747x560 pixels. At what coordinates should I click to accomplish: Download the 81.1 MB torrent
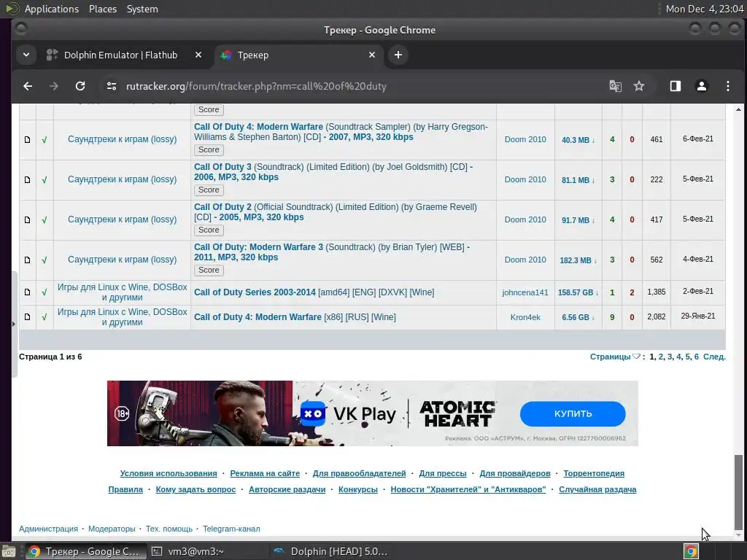(578, 180)
